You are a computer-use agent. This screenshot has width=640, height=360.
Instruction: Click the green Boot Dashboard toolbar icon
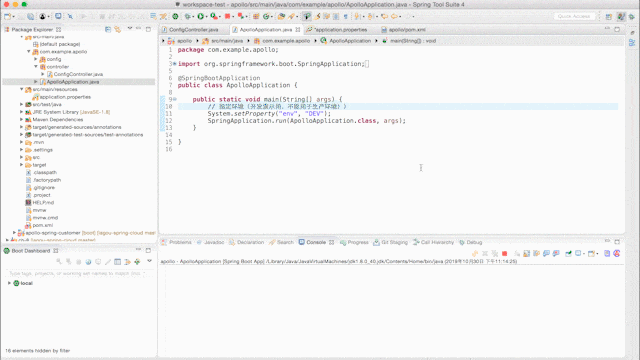(x=175, y=16)
